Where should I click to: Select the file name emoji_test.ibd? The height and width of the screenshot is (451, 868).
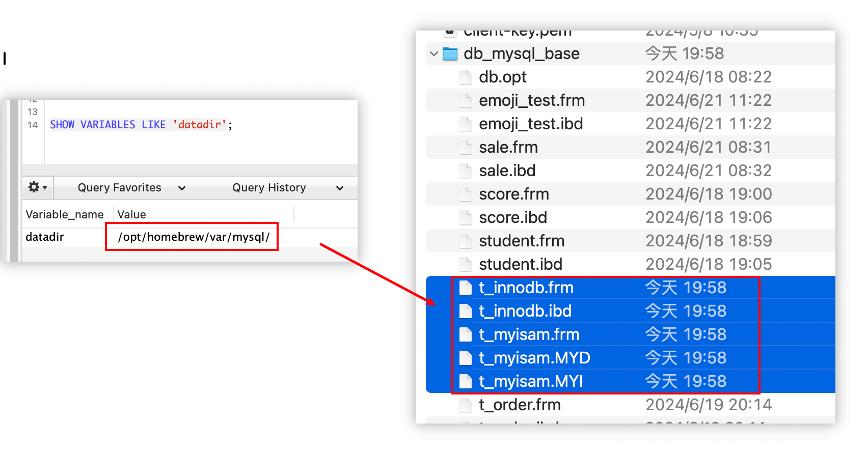531,124
